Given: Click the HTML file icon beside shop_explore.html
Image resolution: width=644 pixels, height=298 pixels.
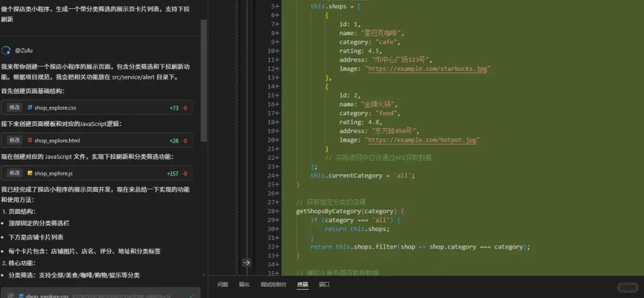Looking at the screenshot, I should point(30,140).
